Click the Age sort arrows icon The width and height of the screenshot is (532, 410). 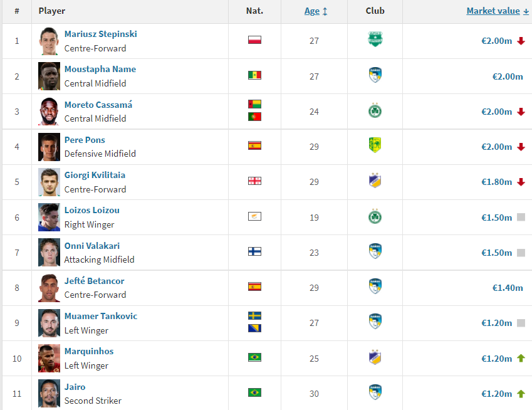point(325,11)
